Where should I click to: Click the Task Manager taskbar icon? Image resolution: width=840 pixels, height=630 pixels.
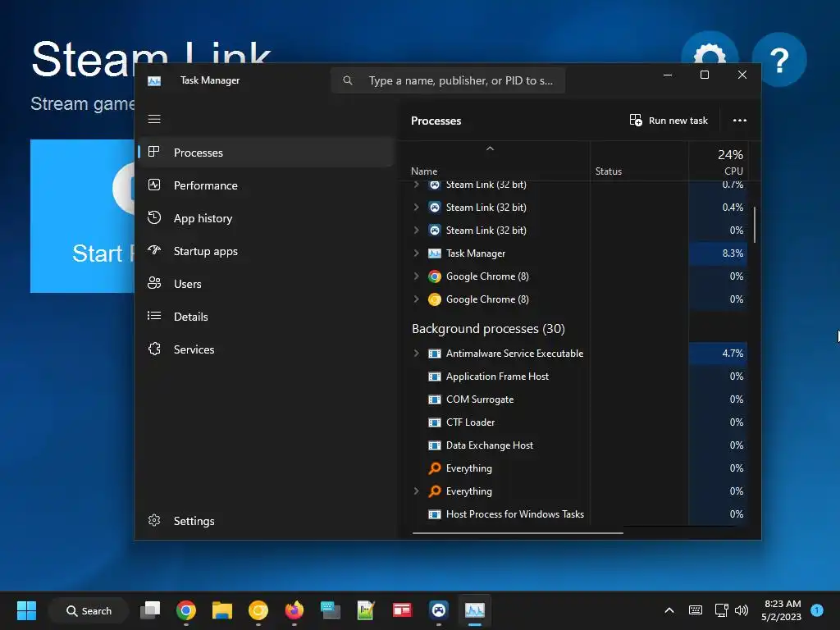pyautogui.click(x=475, y=610)
